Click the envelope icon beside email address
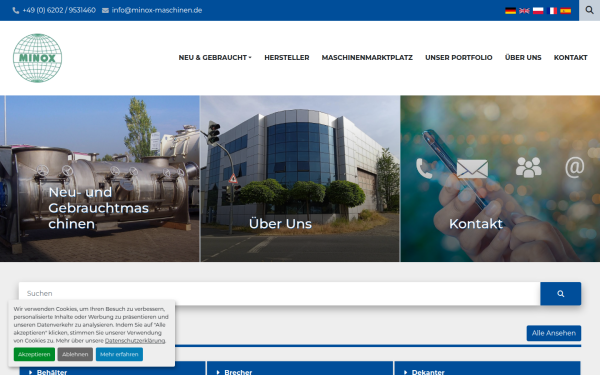The image size is (600, 375). tap(105, 11)
